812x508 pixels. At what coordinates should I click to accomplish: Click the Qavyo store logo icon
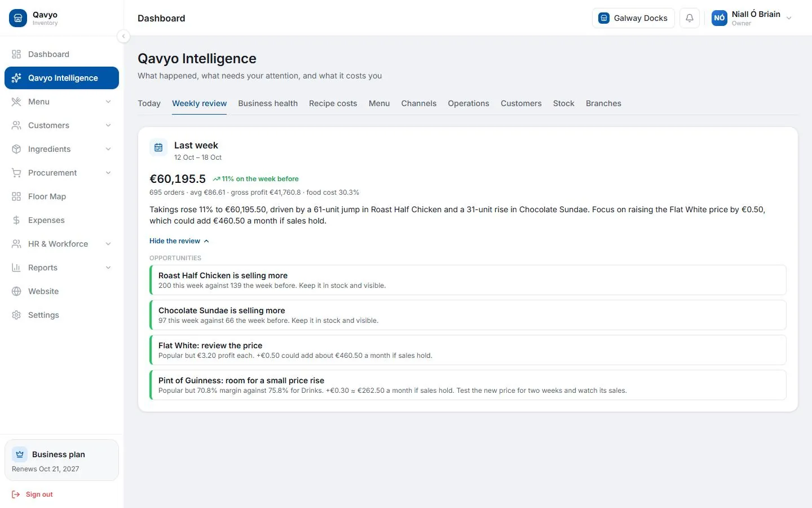pyautogui.click(x=18, y=18)
